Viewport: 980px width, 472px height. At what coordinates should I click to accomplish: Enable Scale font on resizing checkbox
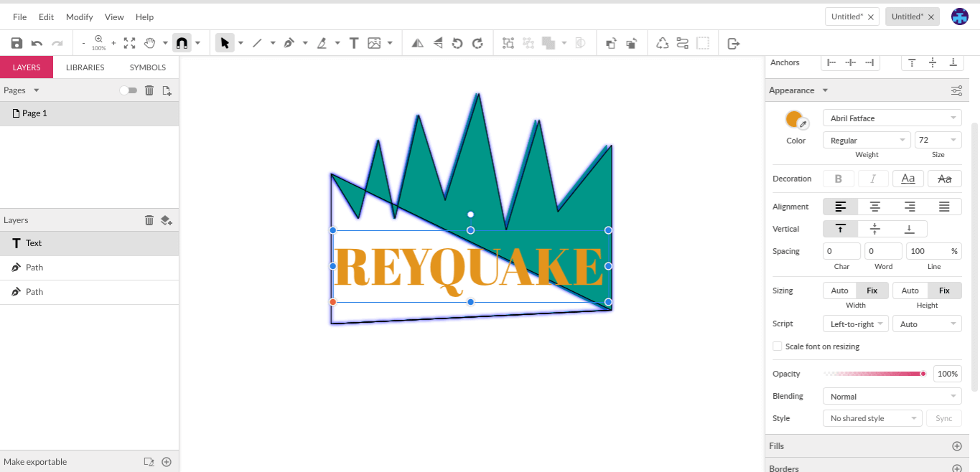777,346
